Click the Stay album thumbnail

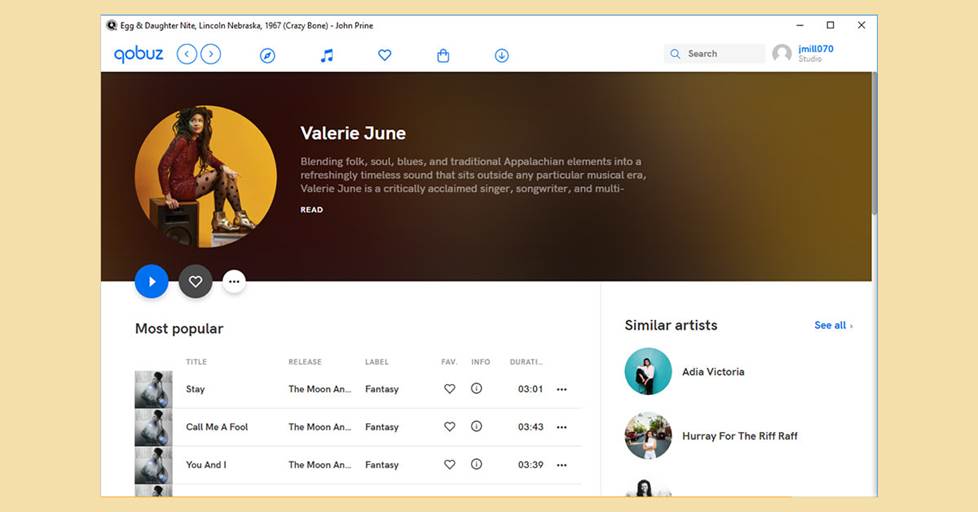point(153,389)
